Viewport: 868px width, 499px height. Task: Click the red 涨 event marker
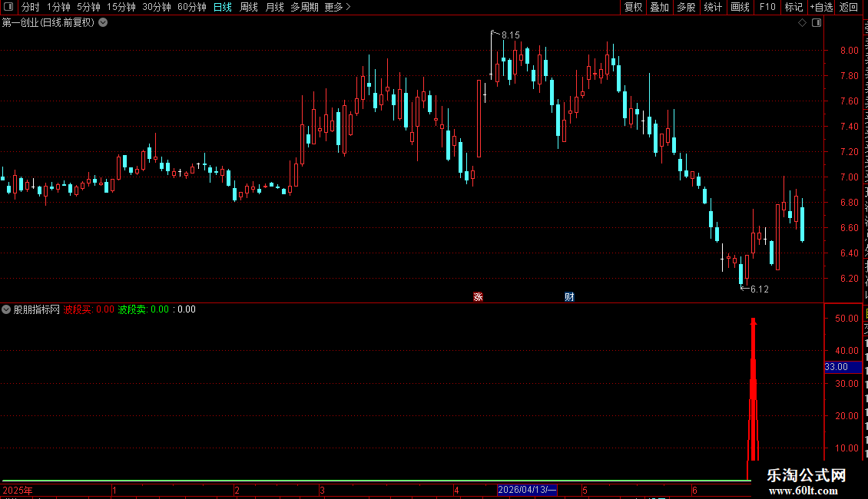[x=479, y=297]
